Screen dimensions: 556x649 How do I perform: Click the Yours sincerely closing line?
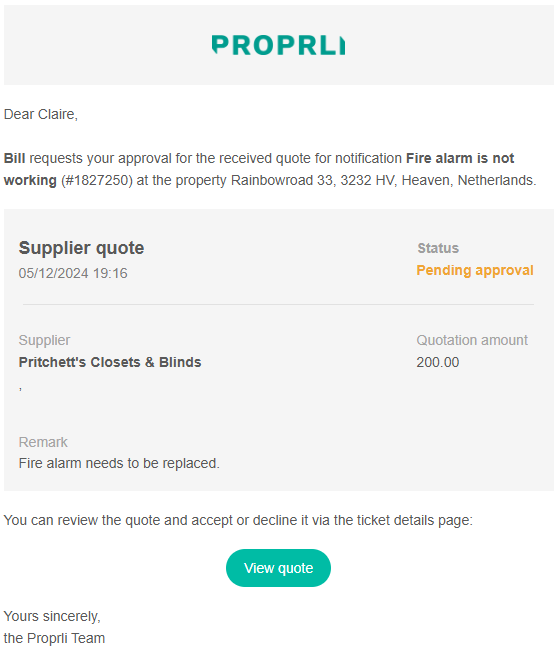click(x=52, y=616)
